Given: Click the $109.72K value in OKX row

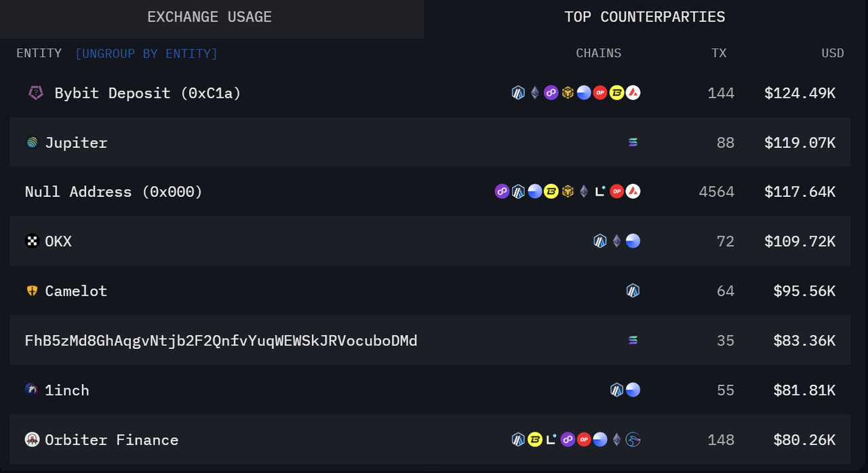Looking at the screenshot, I should [x=800, y=242].
